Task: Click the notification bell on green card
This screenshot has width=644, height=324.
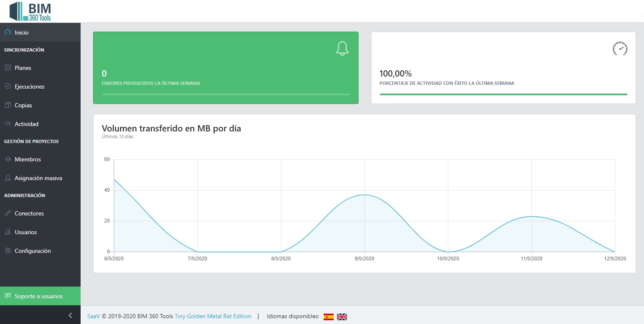Action: tap(342, 49)
